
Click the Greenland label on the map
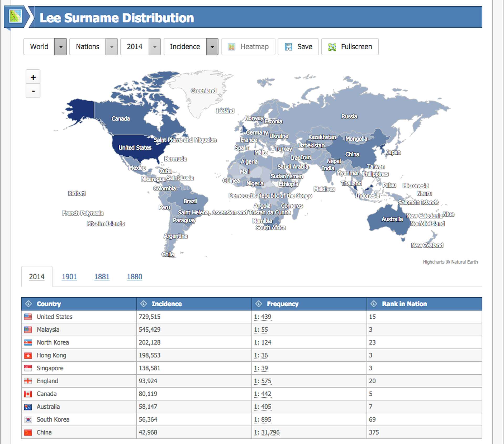(204, 91)
